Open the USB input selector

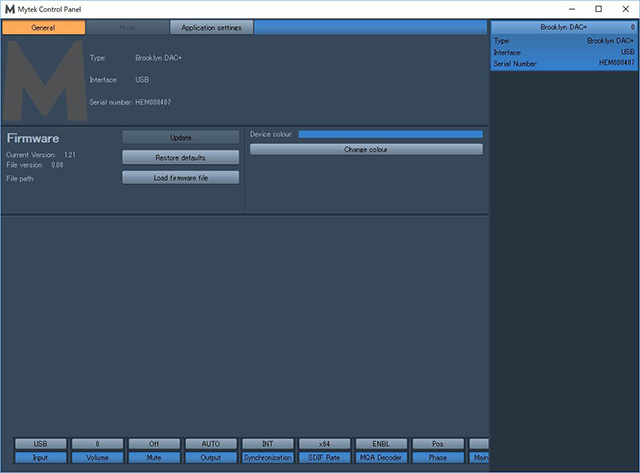click(41, 443)
